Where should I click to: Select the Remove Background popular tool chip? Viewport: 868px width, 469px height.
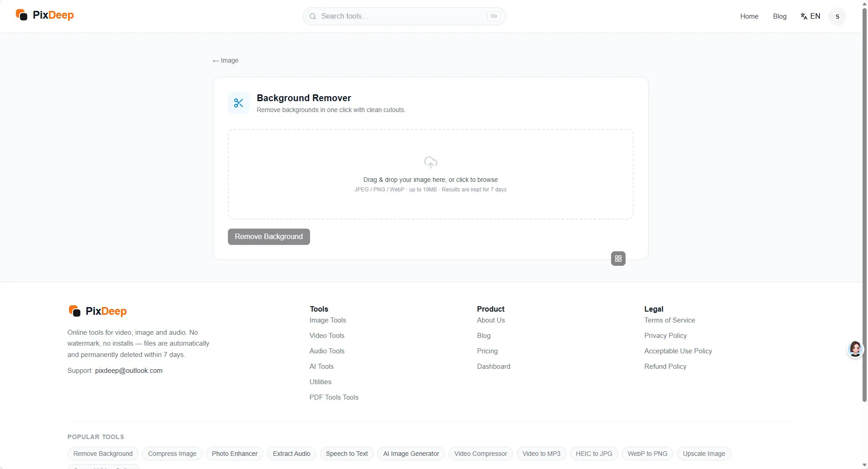click(103, 454)
